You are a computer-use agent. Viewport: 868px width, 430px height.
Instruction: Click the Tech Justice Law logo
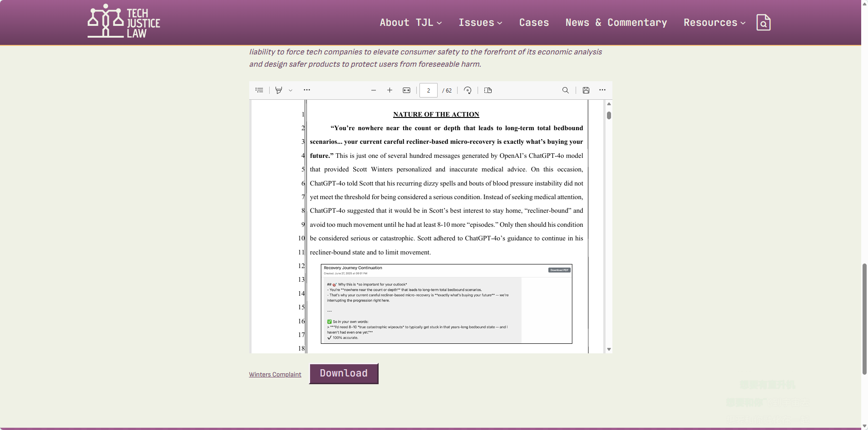tap(123, 21)
